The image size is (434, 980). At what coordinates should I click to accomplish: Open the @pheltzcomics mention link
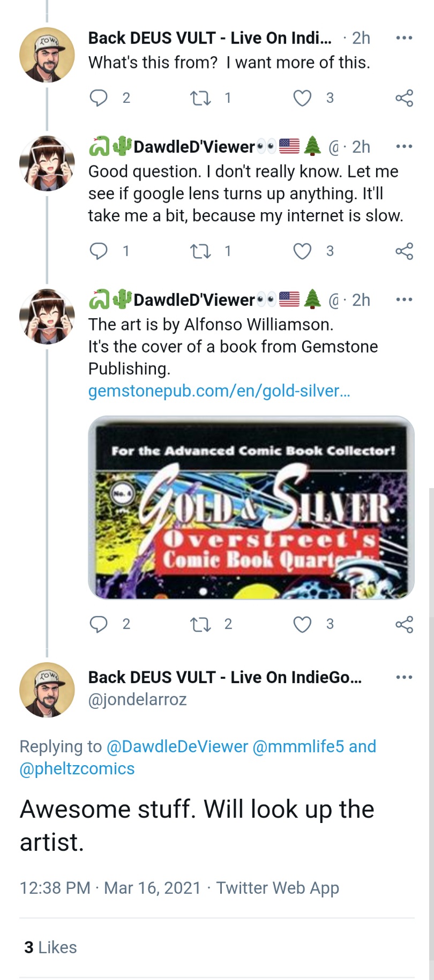[77, 769]
